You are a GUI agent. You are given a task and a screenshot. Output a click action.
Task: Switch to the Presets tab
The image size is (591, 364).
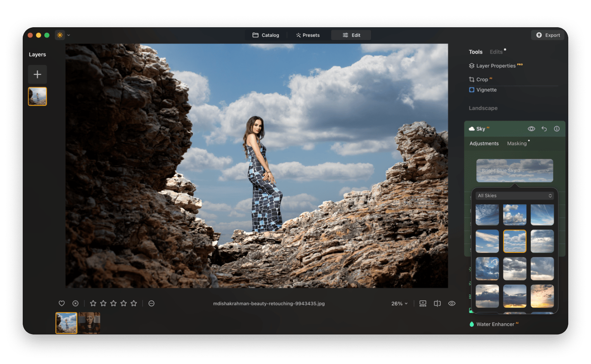point(308,35)
